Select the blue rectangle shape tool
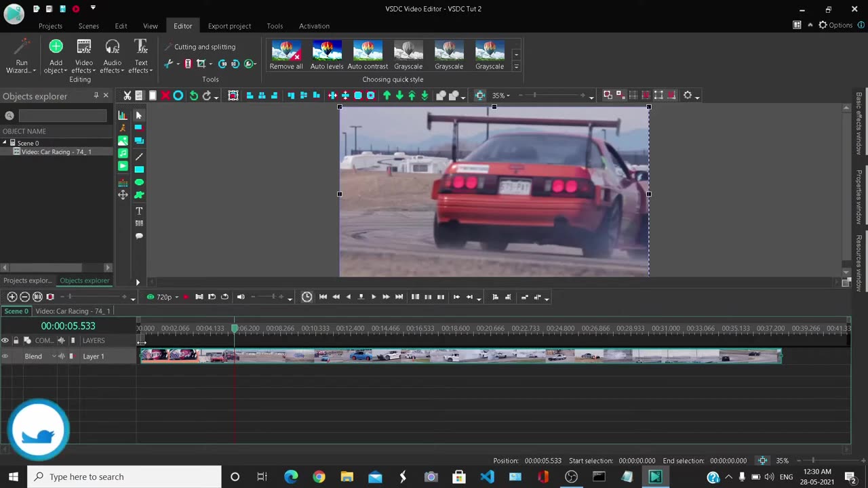868x488 pixels. tap(139, 169)
